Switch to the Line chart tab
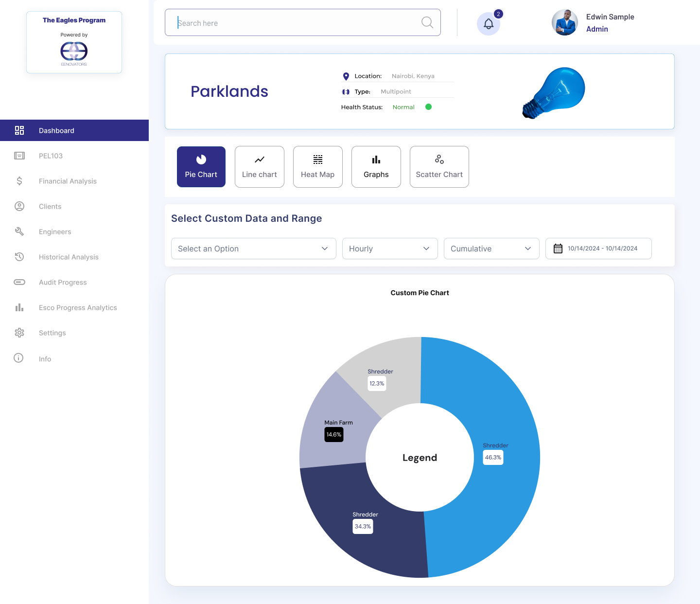Screen dimensions: 700x604 [x=260, y=167]
